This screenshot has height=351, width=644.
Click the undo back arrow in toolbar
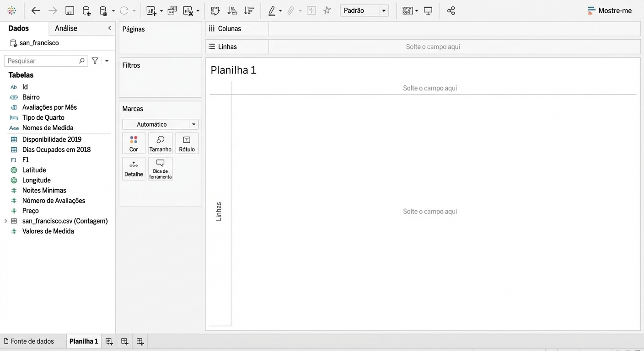pos(36,11)
